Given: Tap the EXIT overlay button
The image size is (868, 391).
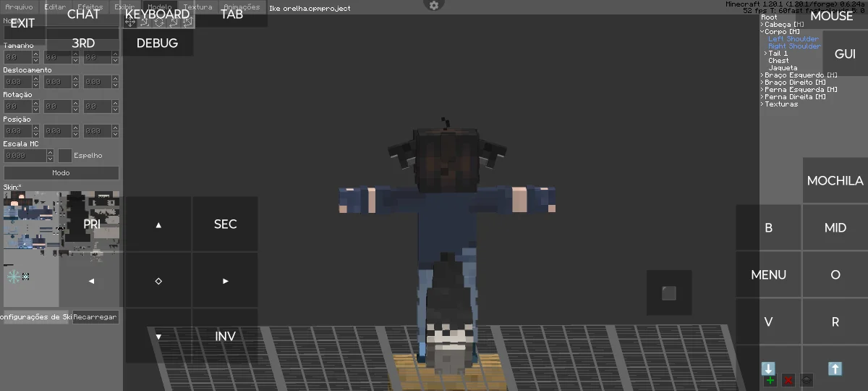Looking at the screenshot, I should tap(22, 23).
